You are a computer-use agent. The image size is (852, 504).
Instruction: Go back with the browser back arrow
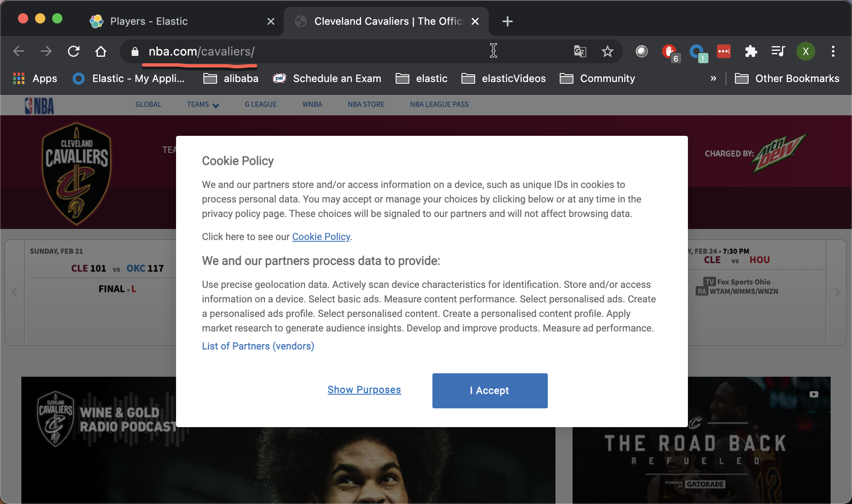[x=19, y=52]
